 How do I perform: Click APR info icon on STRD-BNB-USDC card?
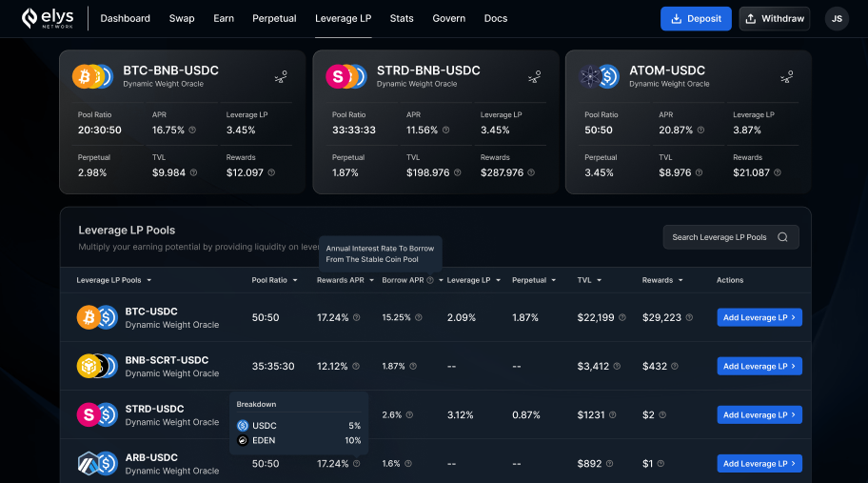pos(445,130)
